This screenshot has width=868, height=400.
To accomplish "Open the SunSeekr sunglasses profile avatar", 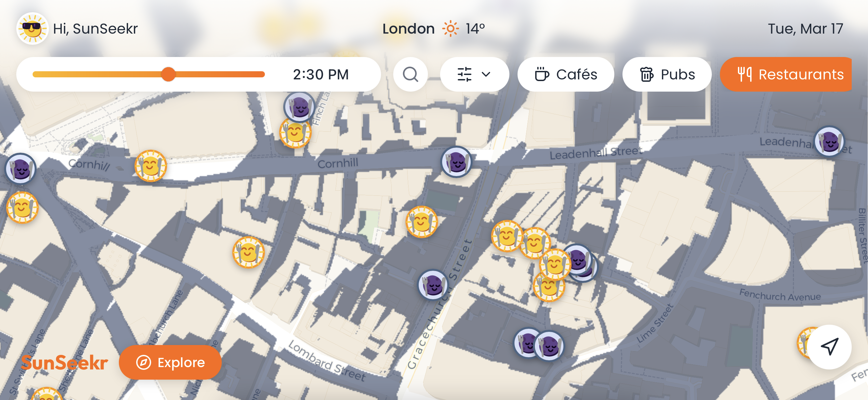I will [32, 29].
